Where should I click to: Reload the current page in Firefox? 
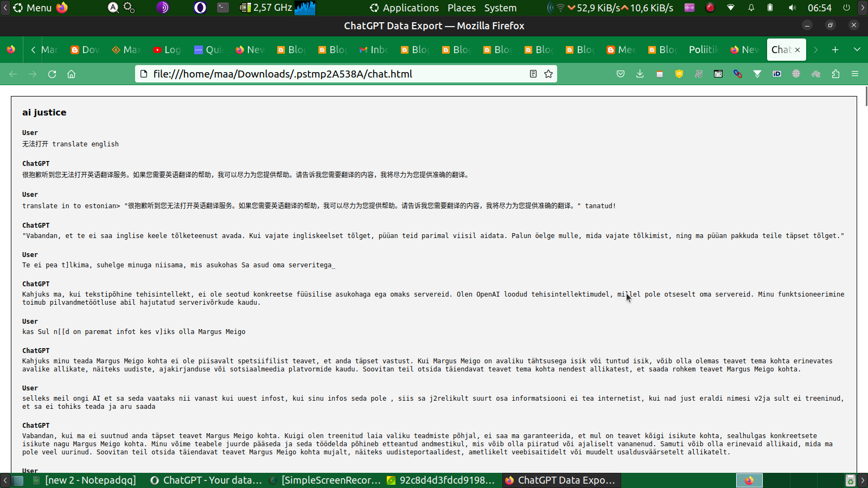52,74
